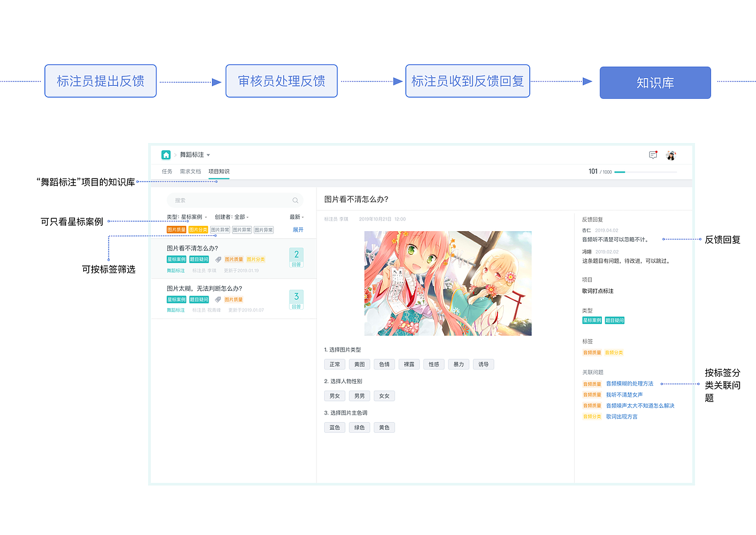
Task: Pick 蓝色 as main image color
Action: coord(335,427)
